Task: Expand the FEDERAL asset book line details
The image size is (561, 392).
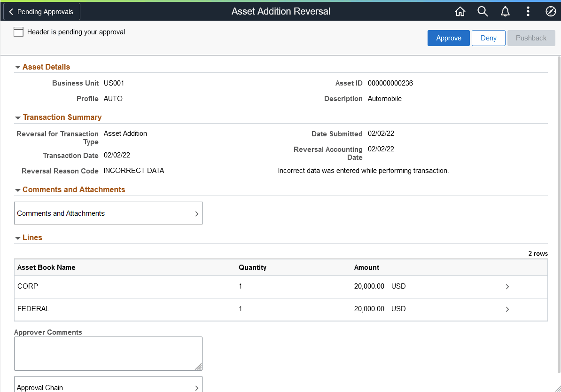Action: coord(507,309)
